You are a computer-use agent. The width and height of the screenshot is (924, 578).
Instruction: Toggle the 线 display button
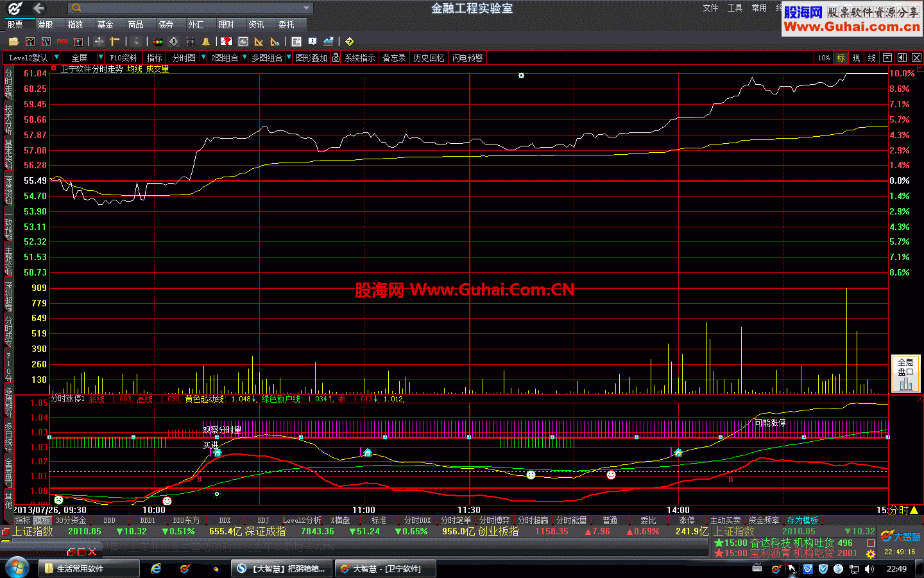(871, 58)
